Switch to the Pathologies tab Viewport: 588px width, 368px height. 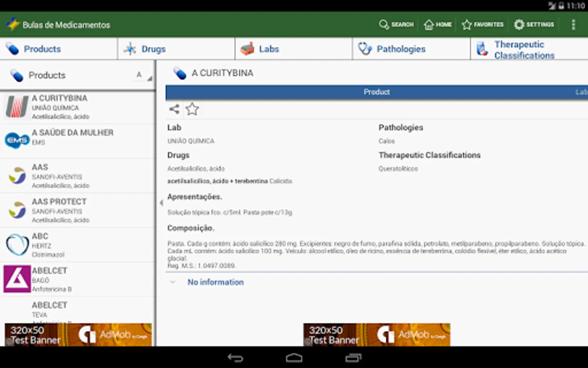(x=411, y=49)
